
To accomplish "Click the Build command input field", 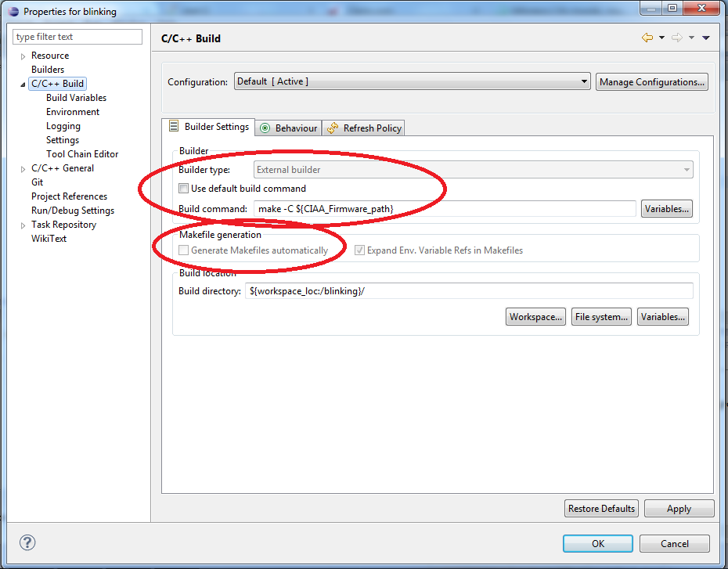I will coord(445,209).
